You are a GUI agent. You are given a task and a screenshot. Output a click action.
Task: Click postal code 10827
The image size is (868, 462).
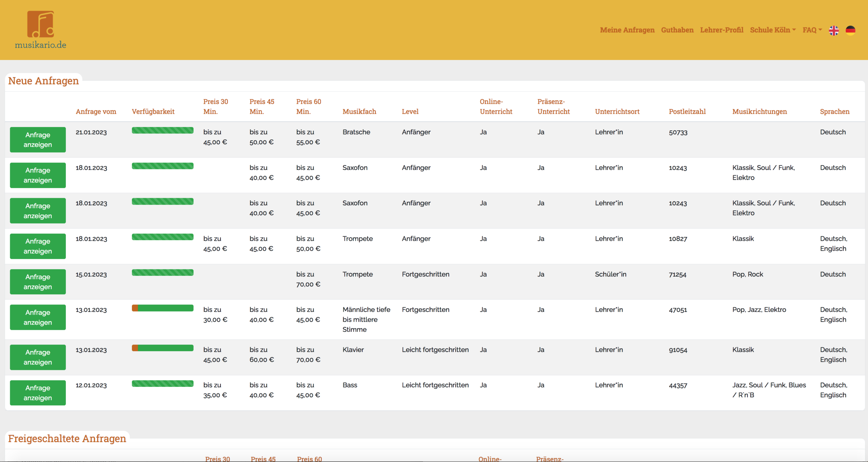(x=678, y=239)
